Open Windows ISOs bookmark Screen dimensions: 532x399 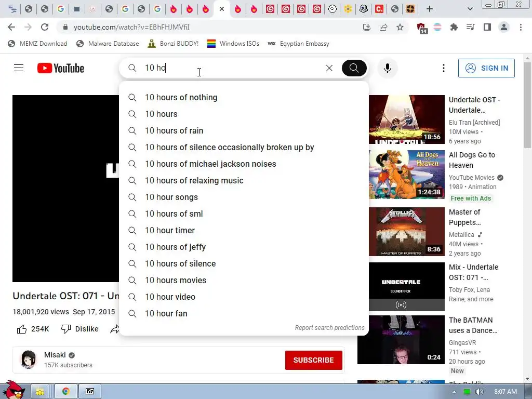(233, 44)
